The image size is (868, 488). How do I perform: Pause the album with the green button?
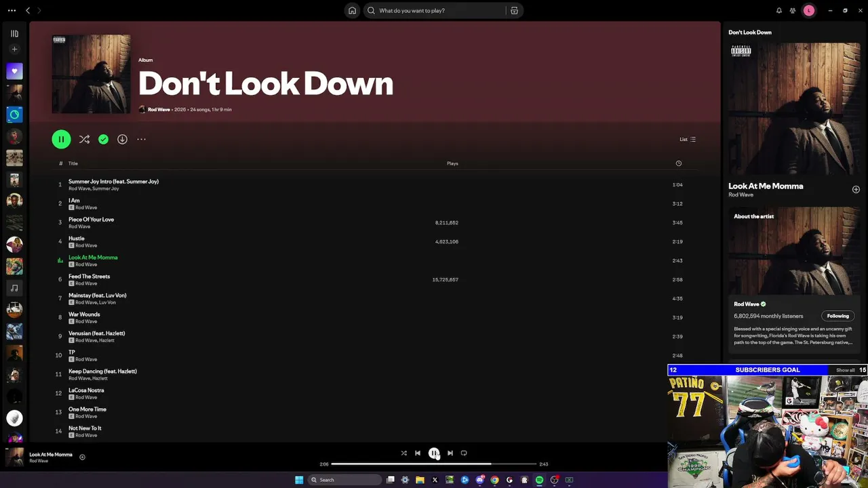(x=61, y=139)
